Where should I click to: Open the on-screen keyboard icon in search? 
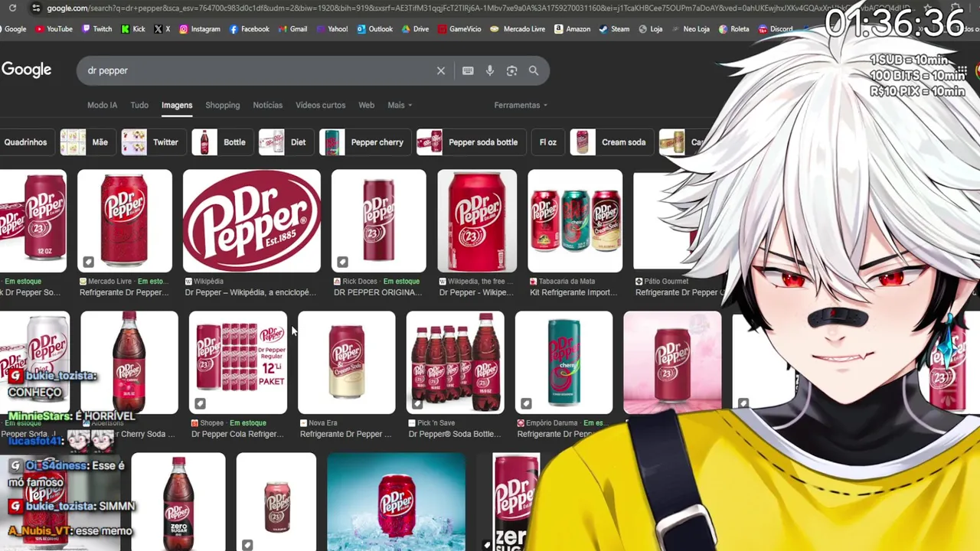click(468, 70)
